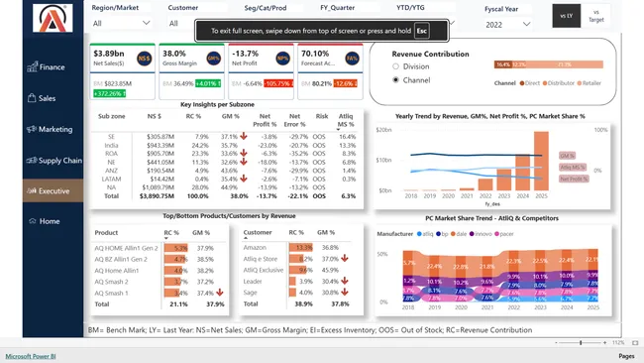This screenshot has height=363, width=644.
Task: Click the down arrow in Sage row
Action: tap(344, 292)
